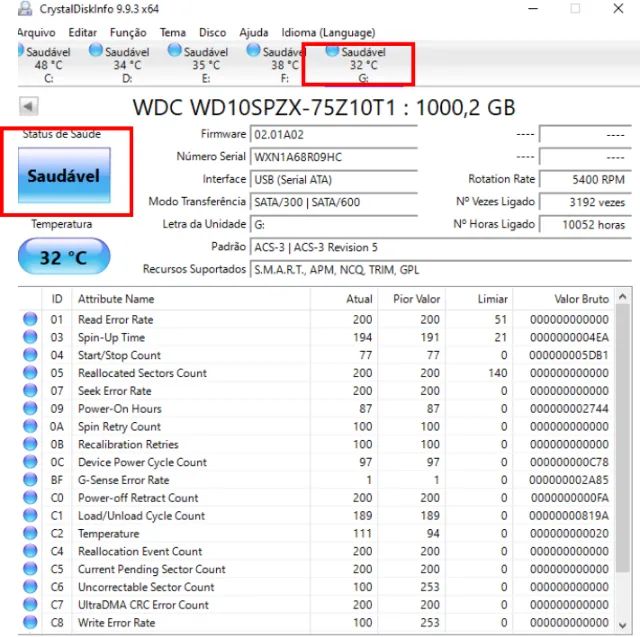
Task: Click status orb for Seek Error Rate
Action: pos(30,391)
